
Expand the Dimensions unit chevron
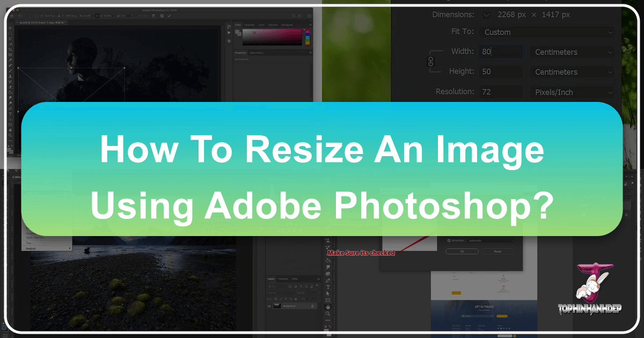click(486, 14)
